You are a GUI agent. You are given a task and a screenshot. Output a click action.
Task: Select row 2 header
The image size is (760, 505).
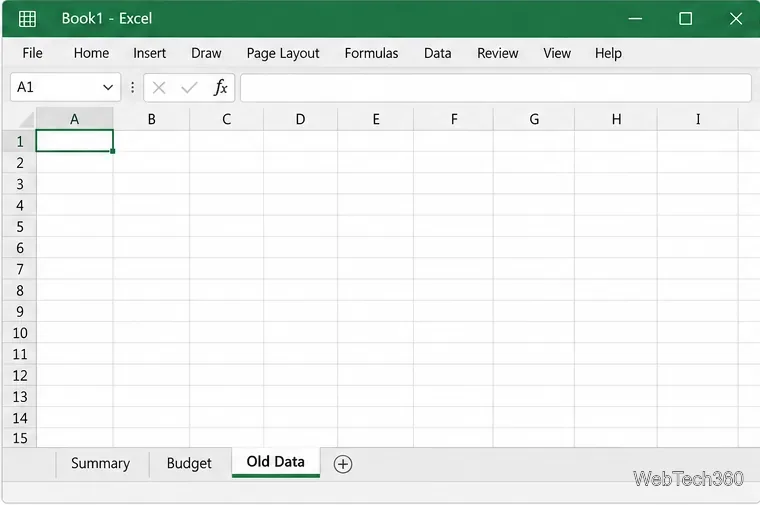pyautogui.click(x=19, y=163)
